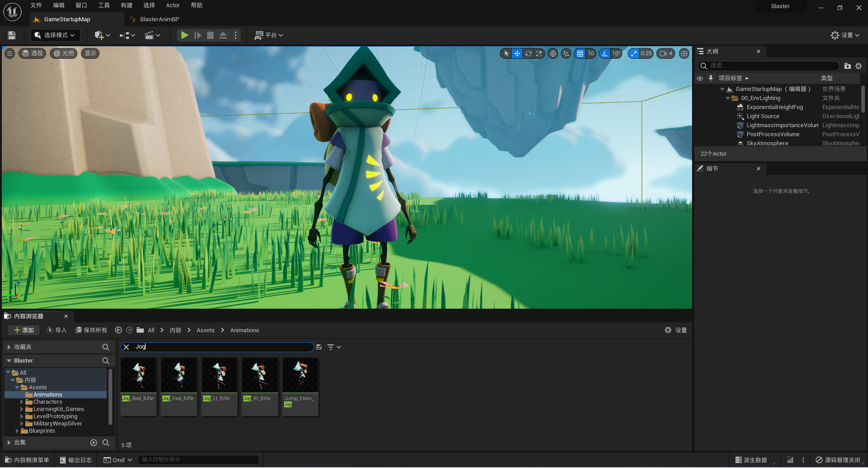
Task: Click the viewport layout maximize icon
Action: pyautogui.click(x=684, y=53)
